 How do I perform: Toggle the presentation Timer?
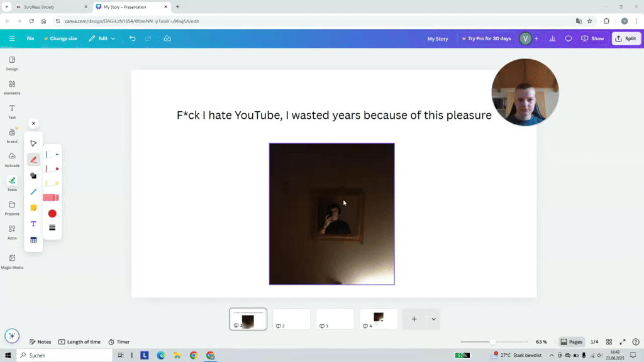pyautogui.click(x=119, y=341)
